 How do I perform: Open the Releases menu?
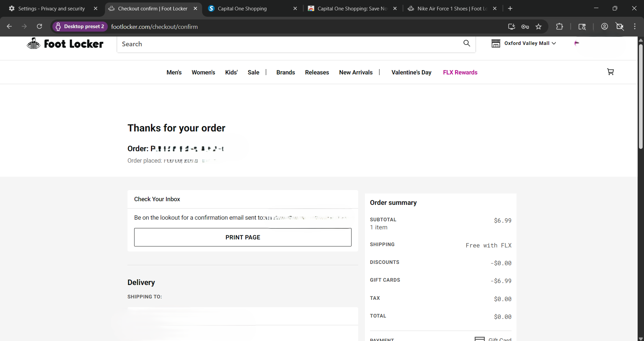[x=317, y=72]
